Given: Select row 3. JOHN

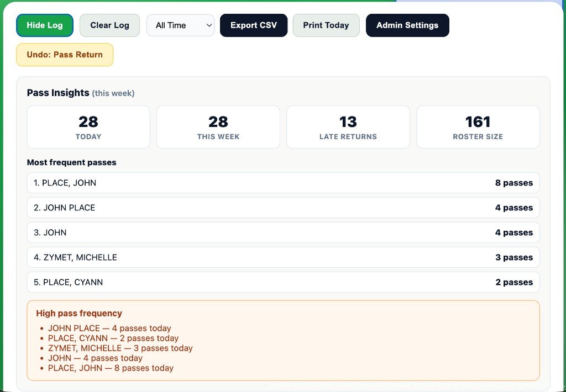Looking at the screenshot, I should [284, 232].
